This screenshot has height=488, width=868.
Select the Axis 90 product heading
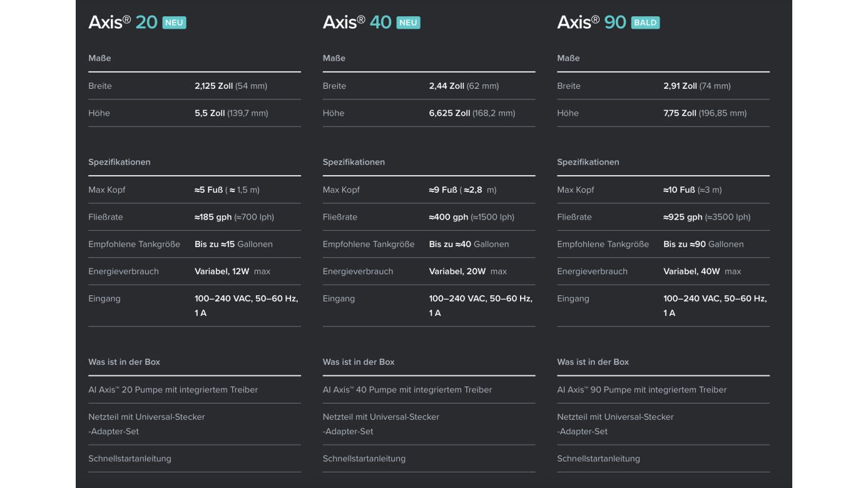[x=591, y=23]
